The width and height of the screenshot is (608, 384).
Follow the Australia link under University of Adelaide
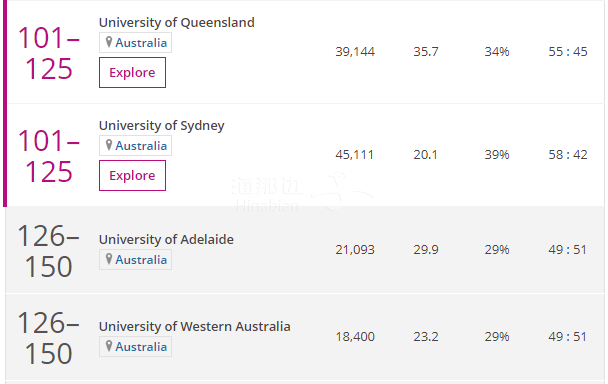click(x=141, y=260)
